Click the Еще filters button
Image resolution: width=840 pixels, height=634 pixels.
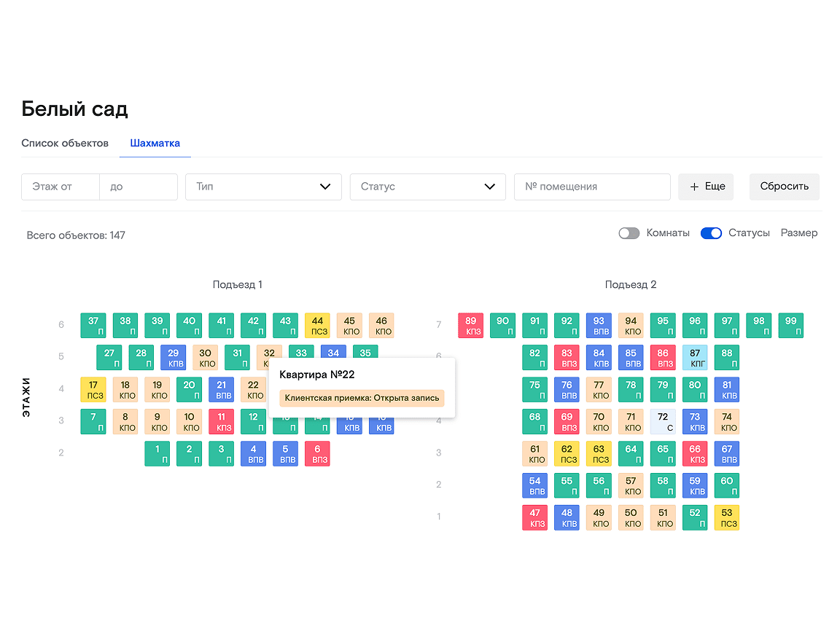click(706, 187)
